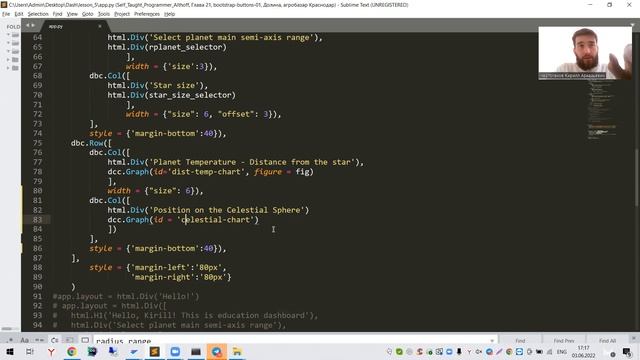This screenshot has width=640, height=360.
Task: Open the Help menu
Action: coord(169,14)
